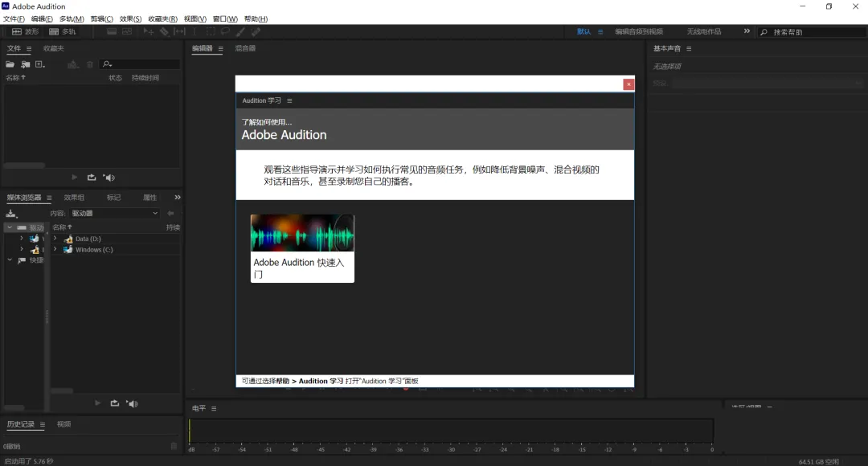Toggle the spectral frequency display toolbar icon
This screenshot has width=868, height=466.
pyautogui.click(x=112, y=31)
